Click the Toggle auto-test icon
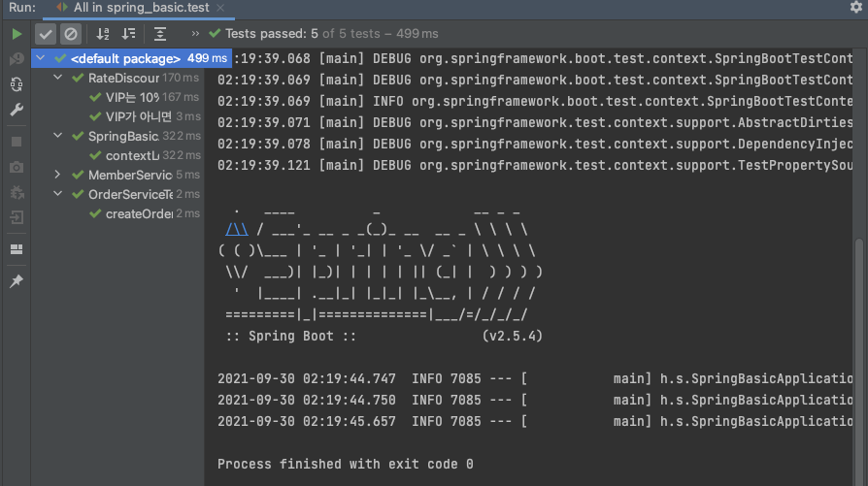 click(17, 84)
